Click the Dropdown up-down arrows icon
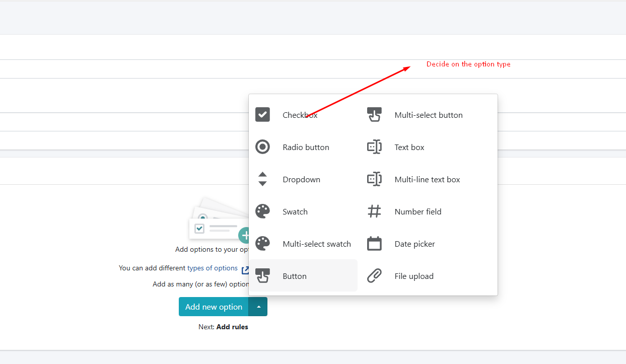This screenshot has width=626, height=364. 262,179
